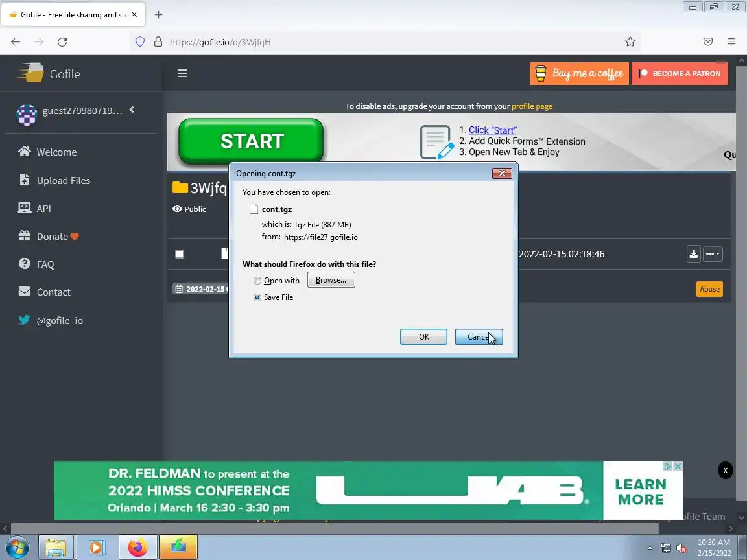Click the cont.tgz file icon in dialog

[254, 209]
